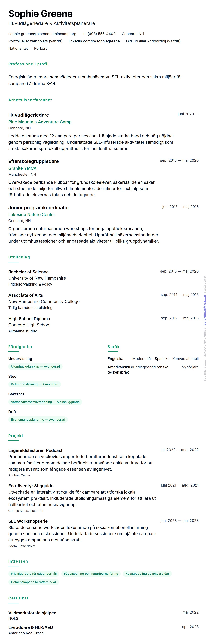The height and width of the screenshot is (644, 207).
Task: Click the Sophie Greene name heading
Action: coord(40,14)
